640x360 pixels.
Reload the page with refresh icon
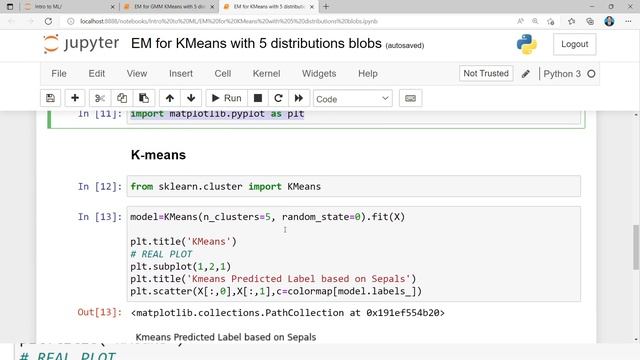click(48, 21)
